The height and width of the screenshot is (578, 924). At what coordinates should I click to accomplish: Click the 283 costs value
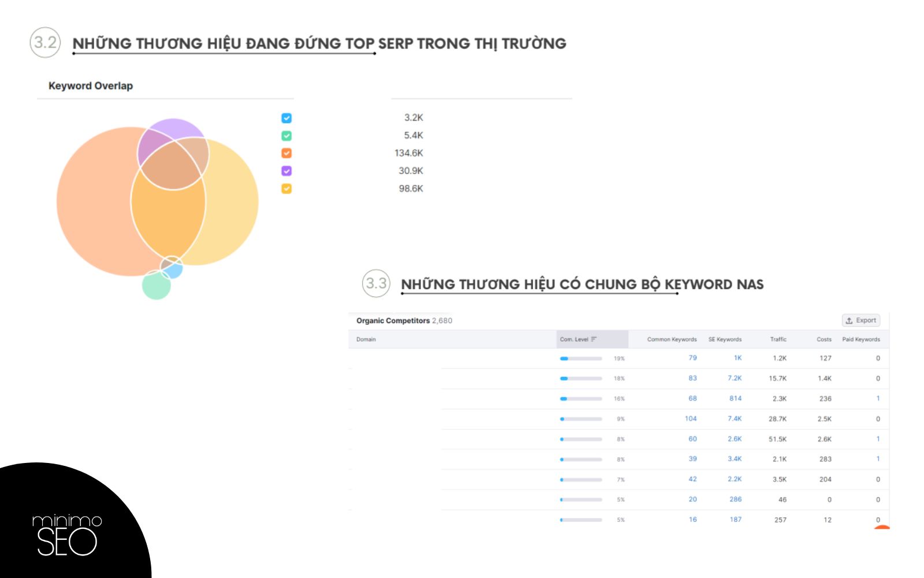pos(826,460)
